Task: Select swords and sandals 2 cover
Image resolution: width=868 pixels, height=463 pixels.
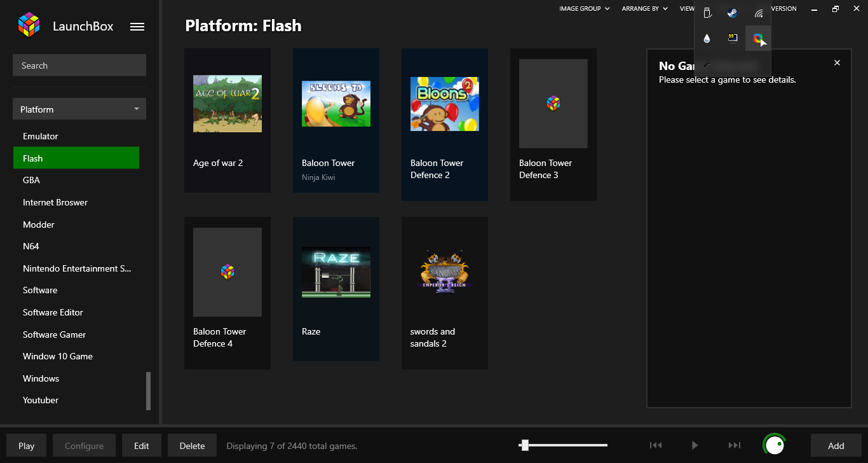Action: (x=445, y=272)
